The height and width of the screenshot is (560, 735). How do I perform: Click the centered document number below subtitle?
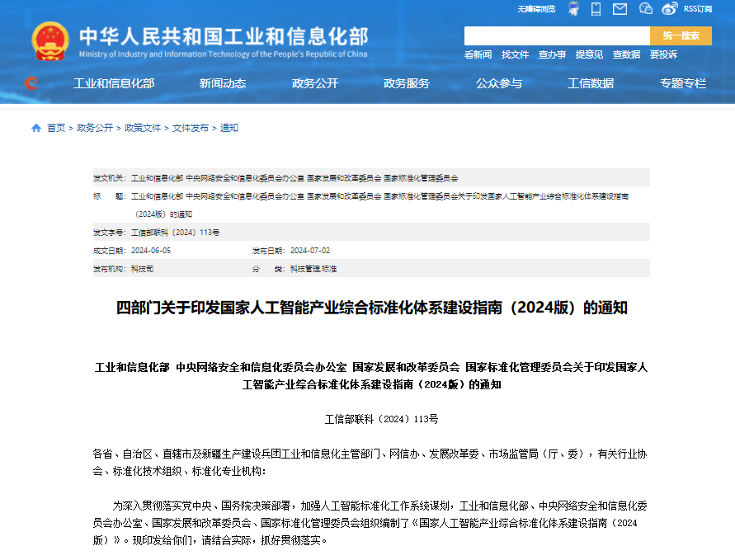click(382, 419)
